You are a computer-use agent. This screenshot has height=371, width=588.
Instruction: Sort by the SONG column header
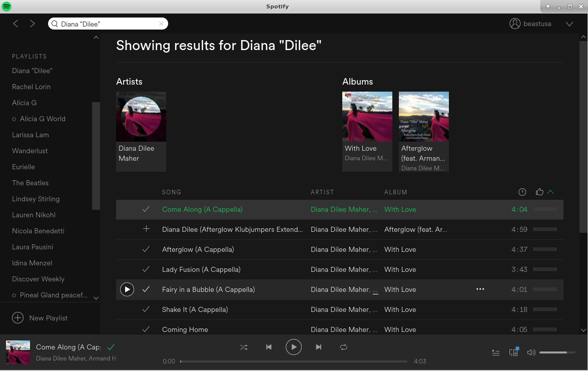[x=171, y=192]
